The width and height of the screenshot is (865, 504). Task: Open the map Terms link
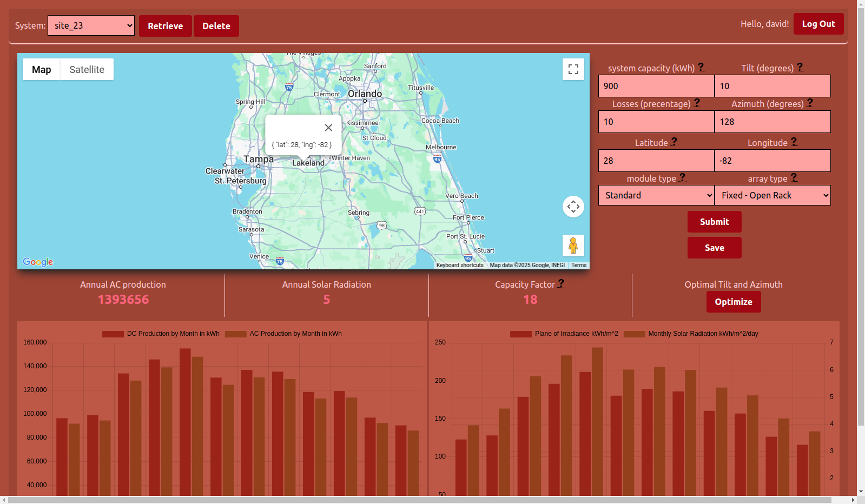579,265
